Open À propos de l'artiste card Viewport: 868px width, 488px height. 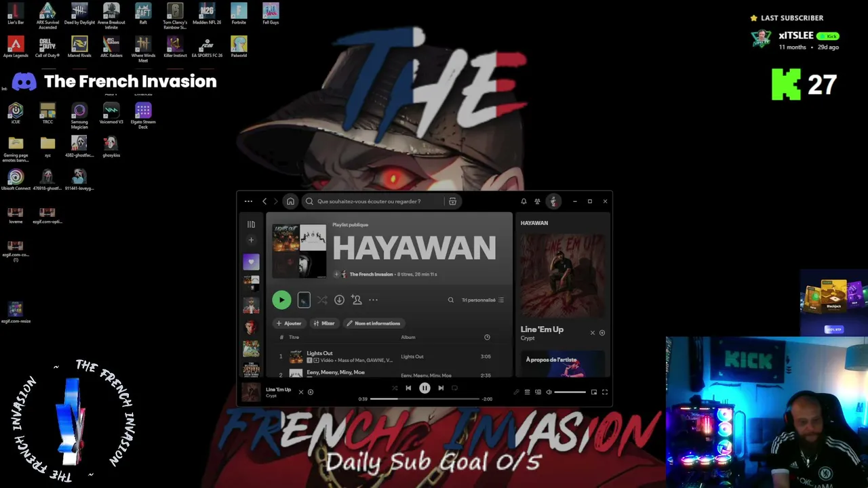[x=562, y=363]
